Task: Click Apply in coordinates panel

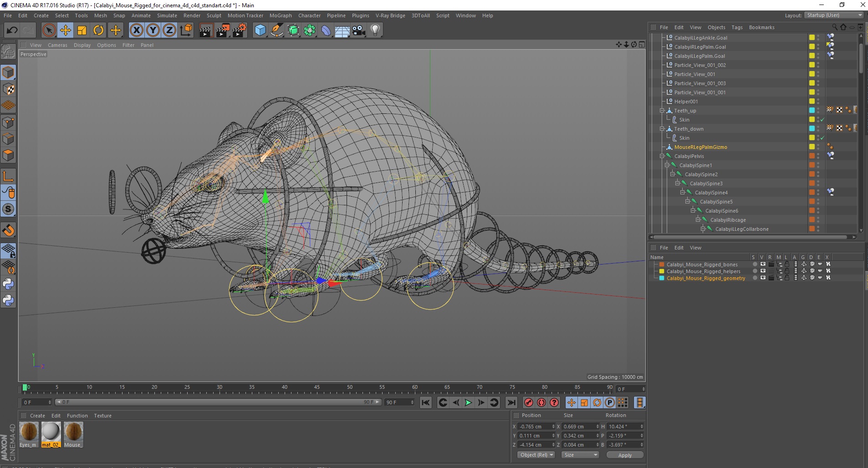Action: click(x=625, y=455)
